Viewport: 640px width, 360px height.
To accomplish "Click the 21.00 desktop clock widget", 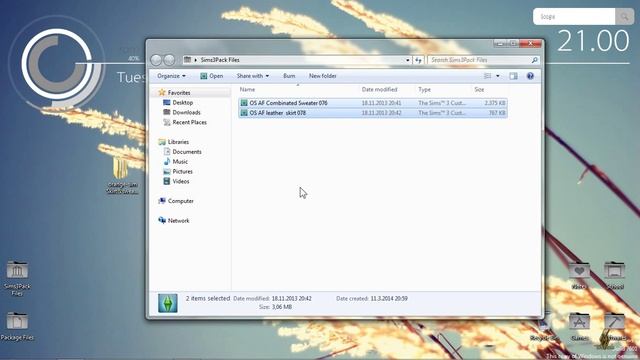I will [593, 41].
